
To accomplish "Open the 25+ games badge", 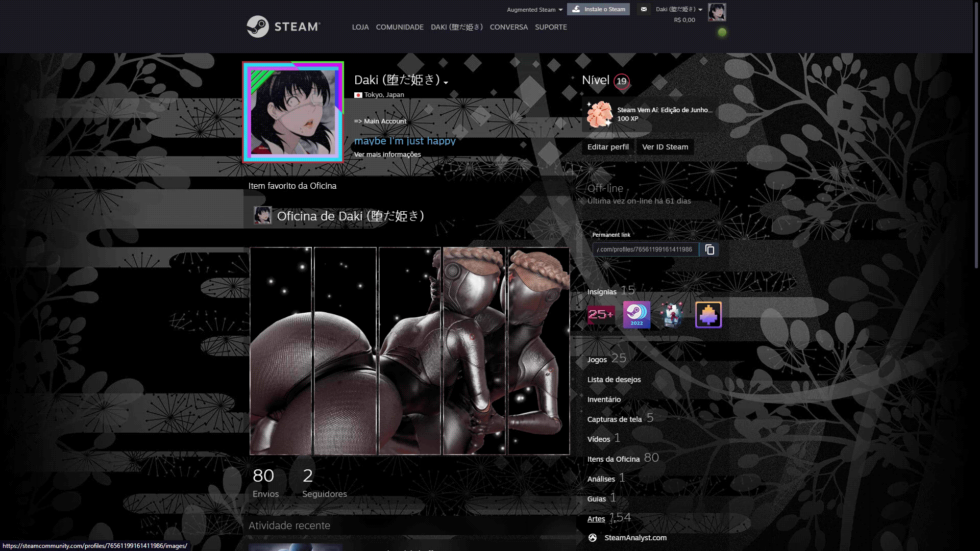I will [x=601, y=314].
